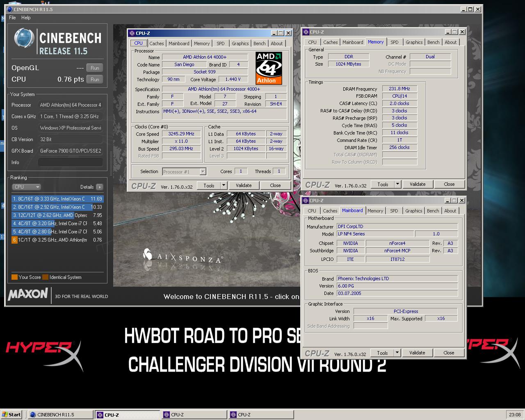Viewport: 525px width, 420px height.
Task: Select ranking row 1C/1T @ 3.25 GHz AMD Athlon
Action: (x=57, y=240)
